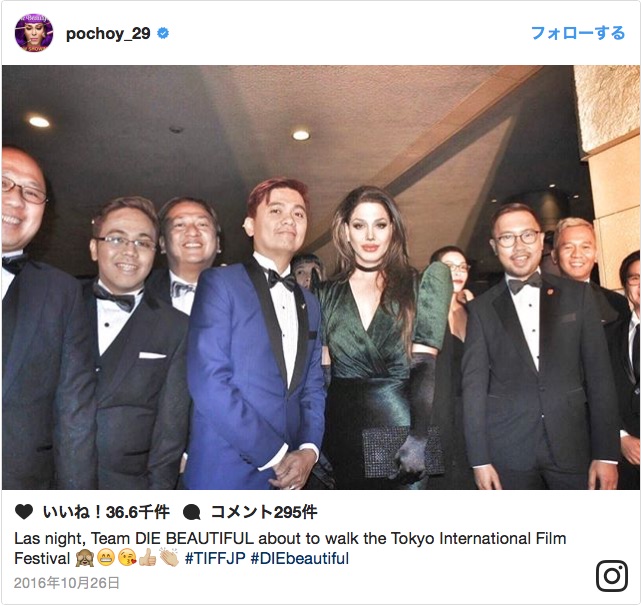Open the comment bubble icon
This screenshot has width=641, height=606.
pyautogui.click(x=192, y=512)
